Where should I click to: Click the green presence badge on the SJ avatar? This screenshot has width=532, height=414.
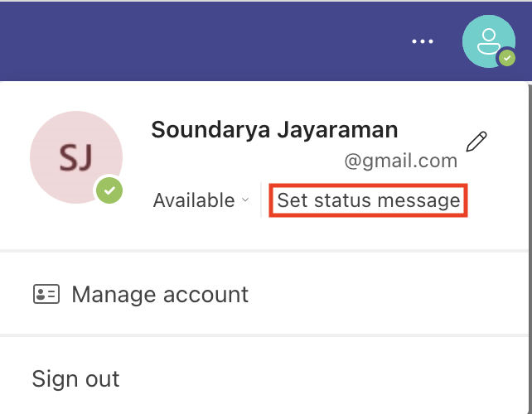click(x=109, y=190)
